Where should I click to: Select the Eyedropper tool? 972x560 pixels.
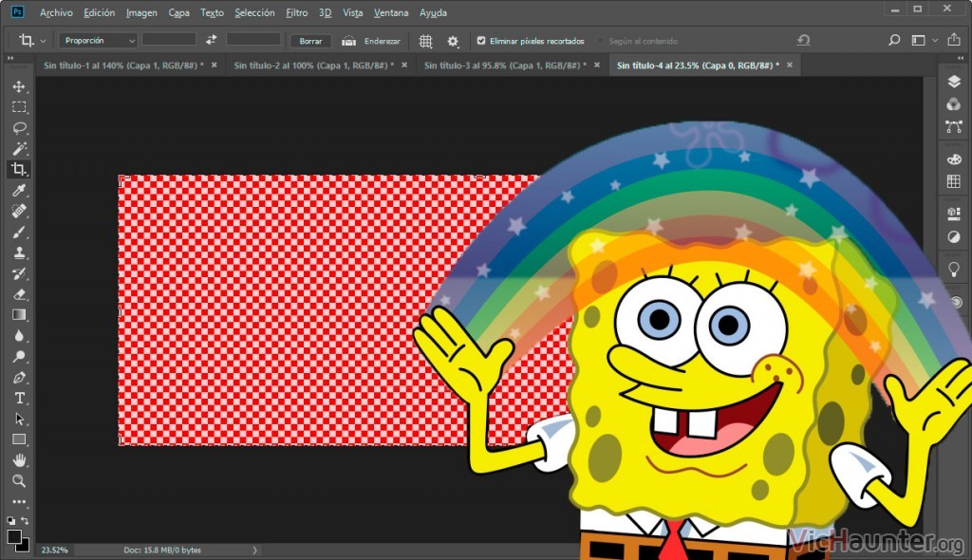(19, 191)
